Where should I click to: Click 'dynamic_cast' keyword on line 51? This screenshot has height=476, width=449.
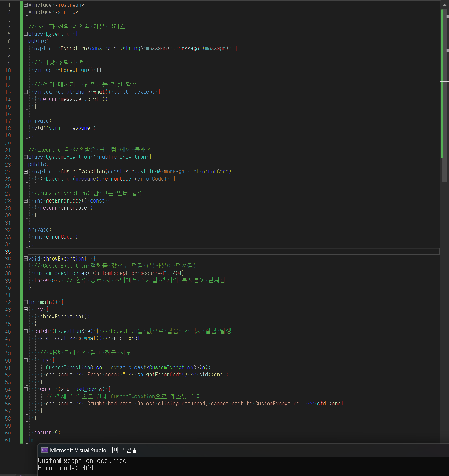click(128, 367)
